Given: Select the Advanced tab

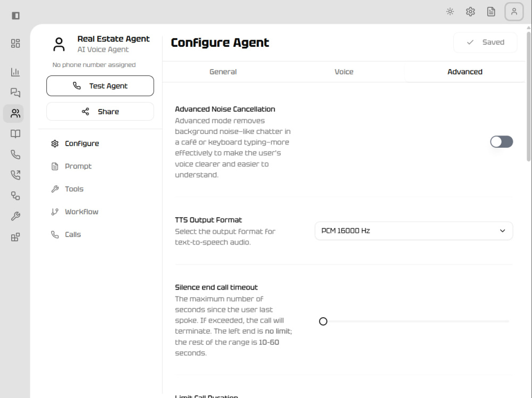Looking at the screenshot, I should point(464,72).
